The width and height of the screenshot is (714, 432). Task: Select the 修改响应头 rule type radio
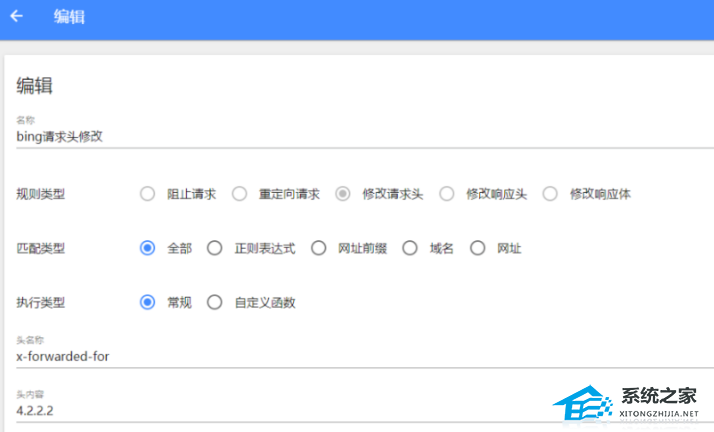447,194
